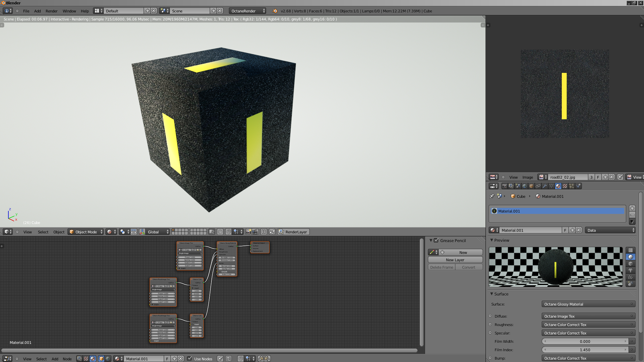
Task: Open Render properties tab (camera icon)
Action: 504,186
